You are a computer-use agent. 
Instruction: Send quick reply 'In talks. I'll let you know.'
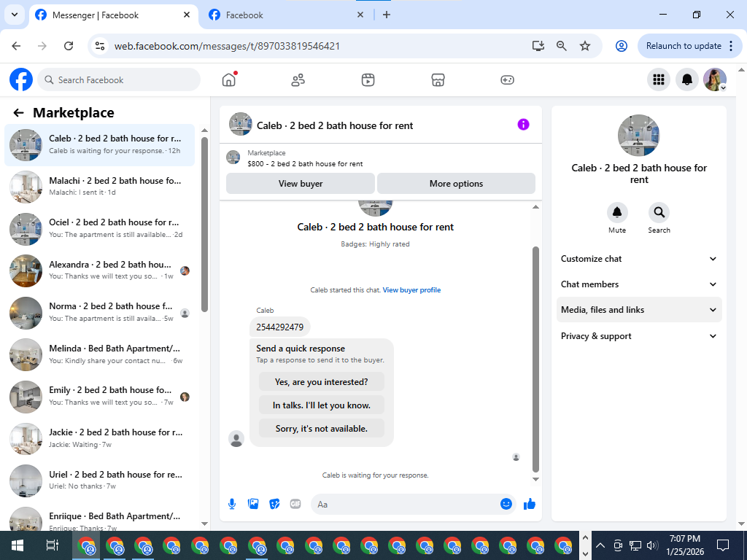pyautogui.click(x=322, y=405)
